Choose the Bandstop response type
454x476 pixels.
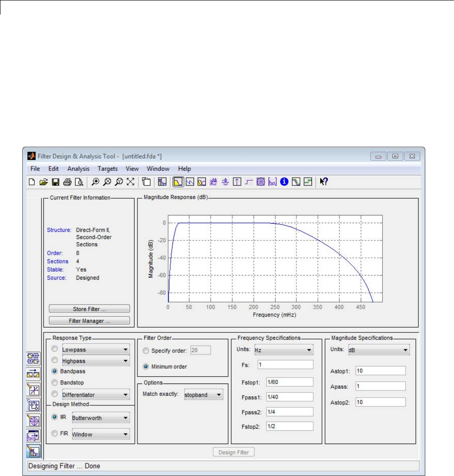pos(55,382)
